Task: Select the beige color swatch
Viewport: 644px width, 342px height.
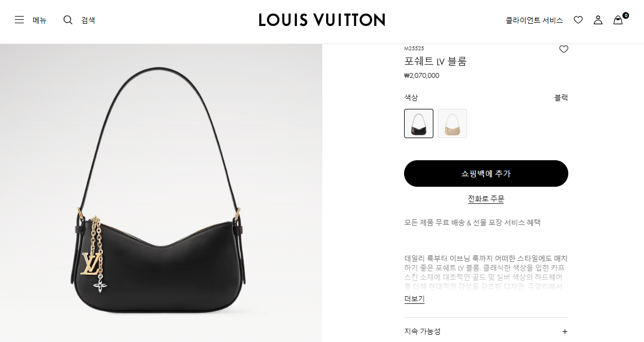Action: (x=452, y=124)
